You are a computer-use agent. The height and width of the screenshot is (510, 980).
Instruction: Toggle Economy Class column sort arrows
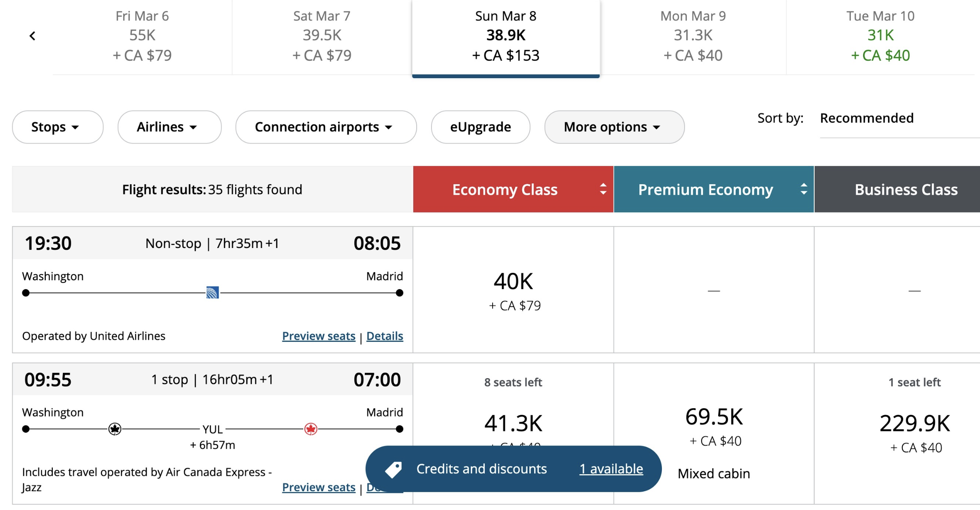(603, 189)
